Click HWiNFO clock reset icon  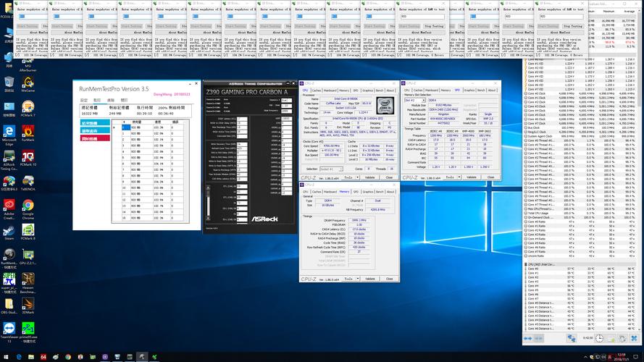pos(599,338)
